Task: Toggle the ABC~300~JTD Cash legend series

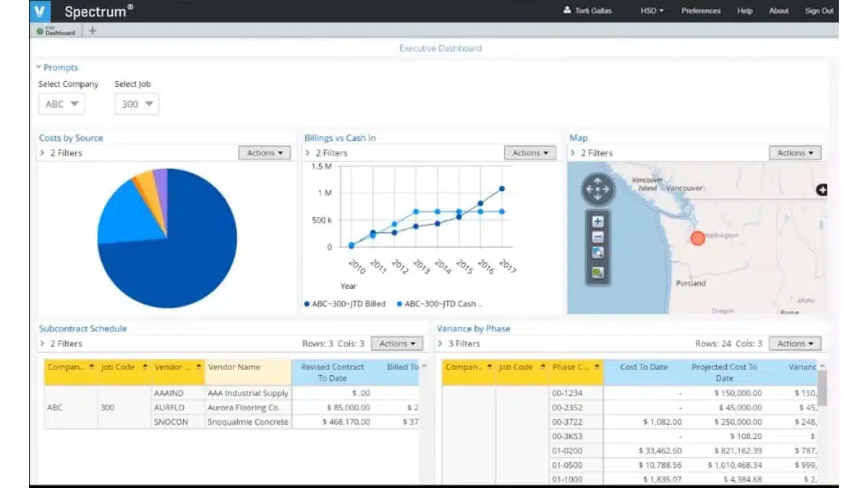Action: pos(440,304)
